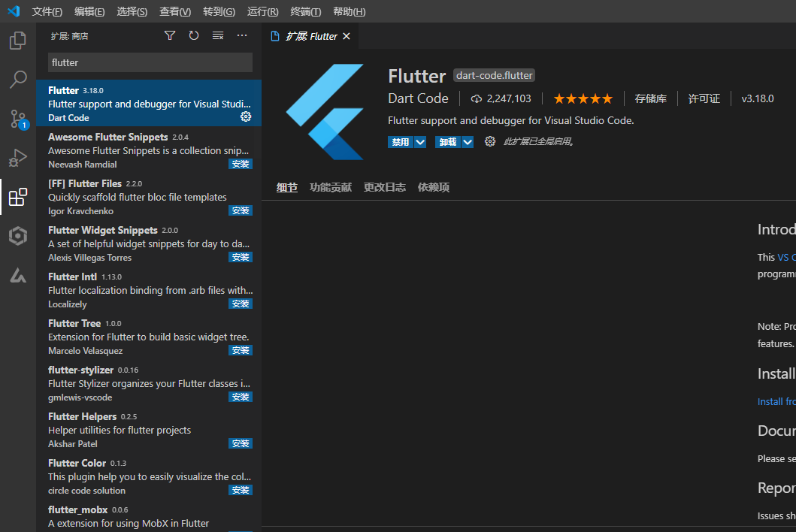The image size is (796, 532).
Task: Open the hexagon icon view in activity bar
Action: [18, 236]
